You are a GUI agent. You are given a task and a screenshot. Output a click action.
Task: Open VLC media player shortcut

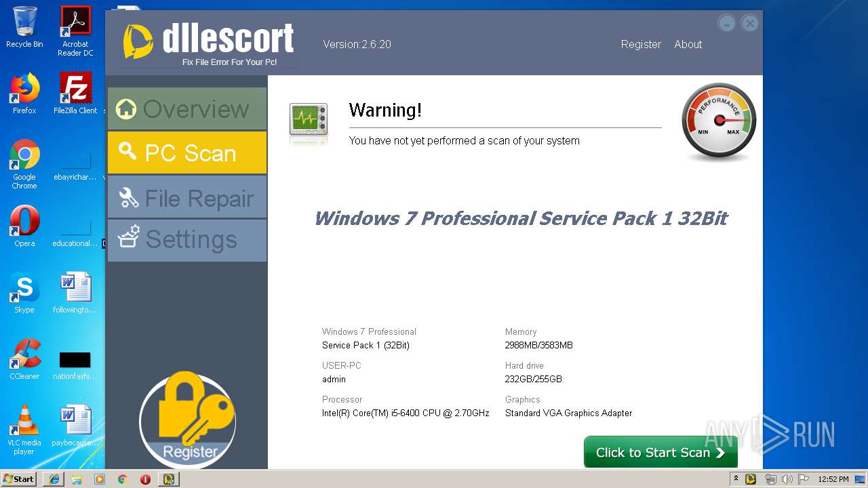(24, 430)
